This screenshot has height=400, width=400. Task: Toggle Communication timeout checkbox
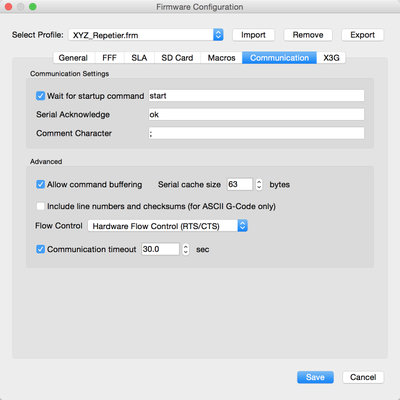pos(40,249)
